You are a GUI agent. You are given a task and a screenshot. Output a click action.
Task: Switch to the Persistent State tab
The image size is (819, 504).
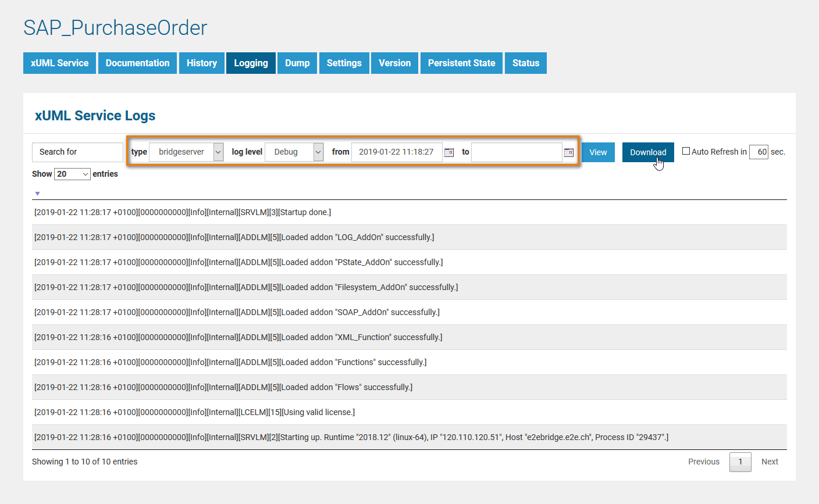(x=461, y=63)
